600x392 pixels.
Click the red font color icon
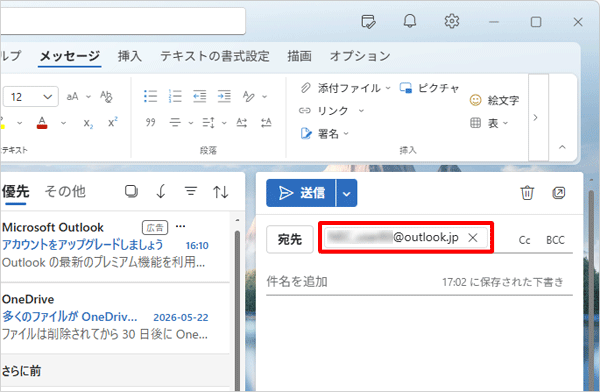click(x=42, y=123)
